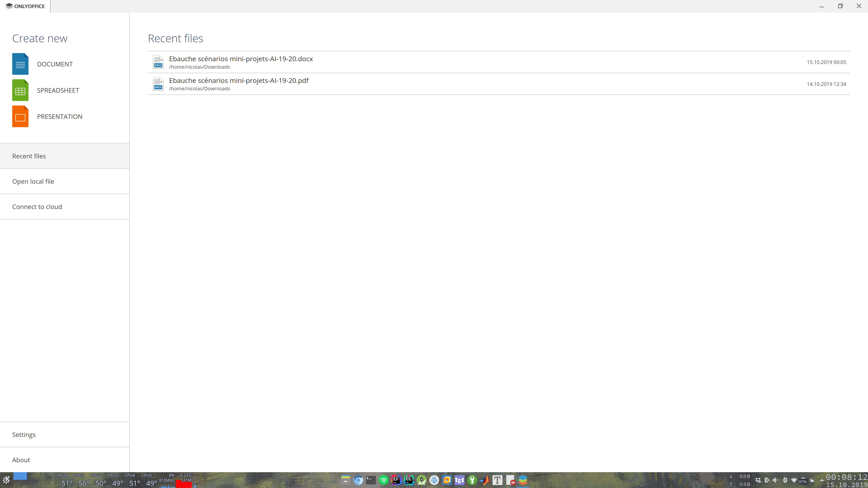Screen dimensions: 868x488
Task: Launch CLion from the taskbar
Action: (409, 480)
